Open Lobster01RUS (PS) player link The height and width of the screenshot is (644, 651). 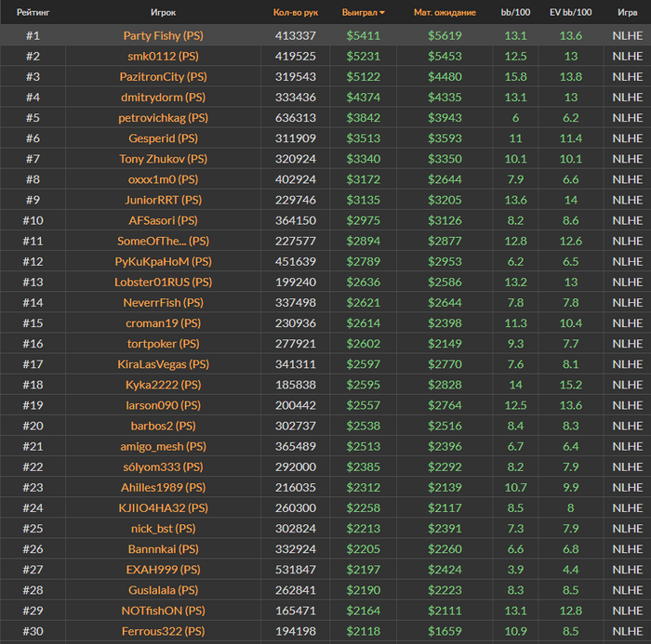[x=163, y=282]
